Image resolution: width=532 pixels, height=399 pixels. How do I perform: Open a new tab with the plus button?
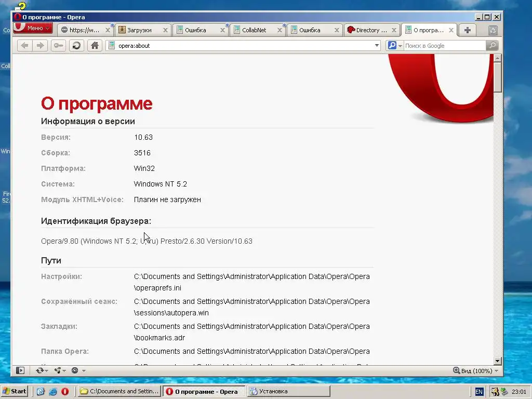tap(467, 30)
